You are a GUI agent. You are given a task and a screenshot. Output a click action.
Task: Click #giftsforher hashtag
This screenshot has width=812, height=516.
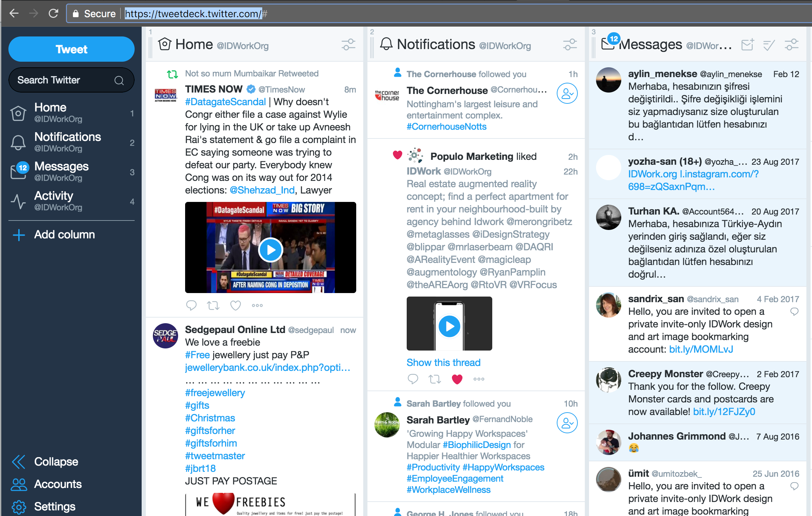pyautogui.click(x=210, y=430)
